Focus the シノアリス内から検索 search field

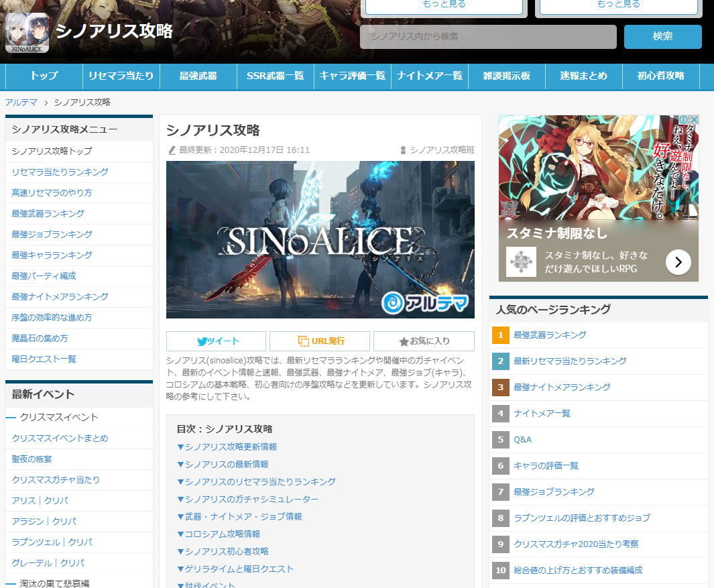point(488,36)
